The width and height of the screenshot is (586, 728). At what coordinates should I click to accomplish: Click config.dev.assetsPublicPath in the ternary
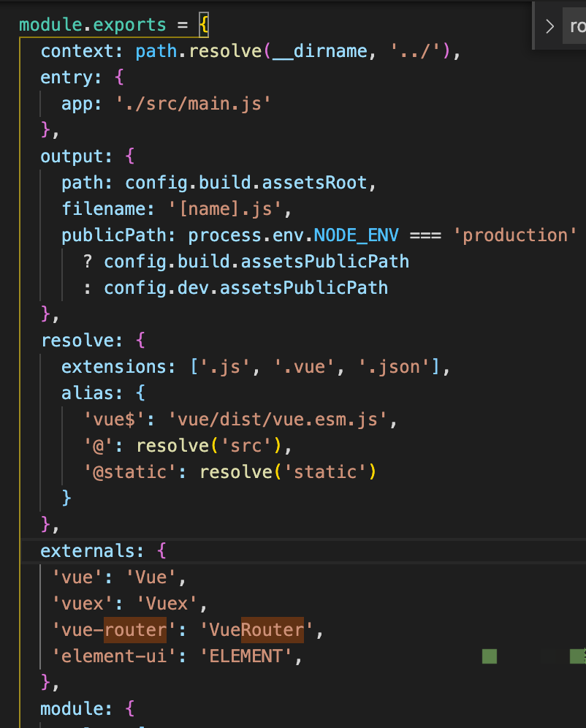coord(246,288)
